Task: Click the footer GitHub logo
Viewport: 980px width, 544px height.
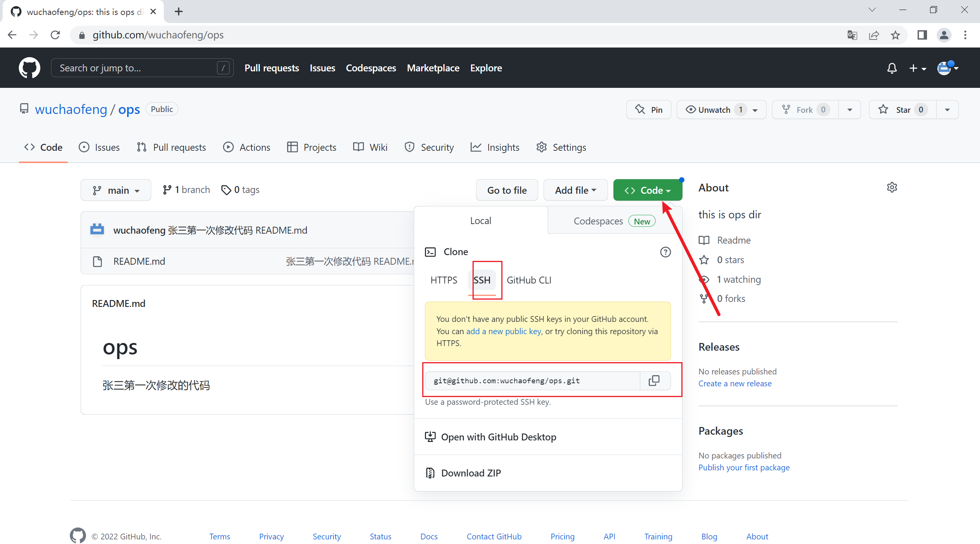Action: coord(78,536)
